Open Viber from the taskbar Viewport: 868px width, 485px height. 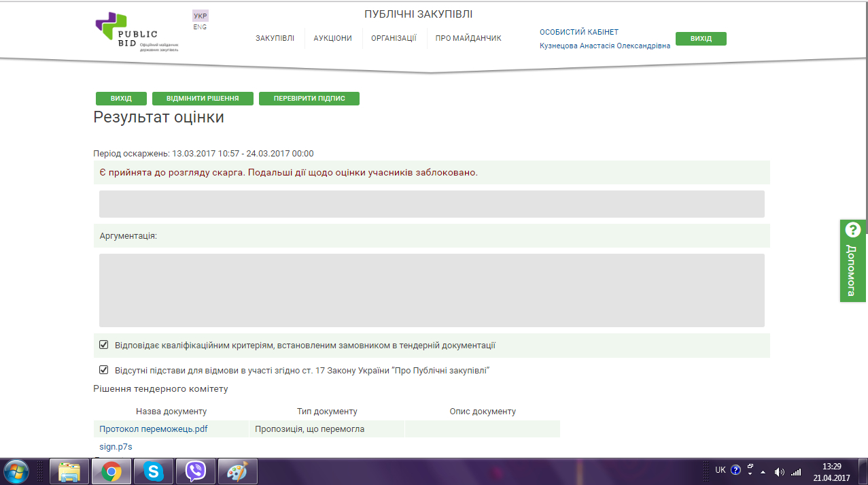(196, 471)
